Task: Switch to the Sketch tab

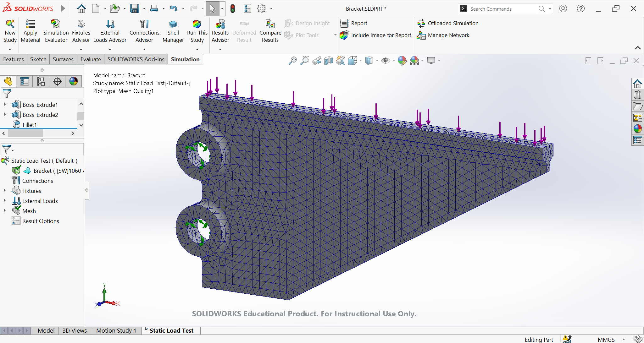Action: click(38, 59)
